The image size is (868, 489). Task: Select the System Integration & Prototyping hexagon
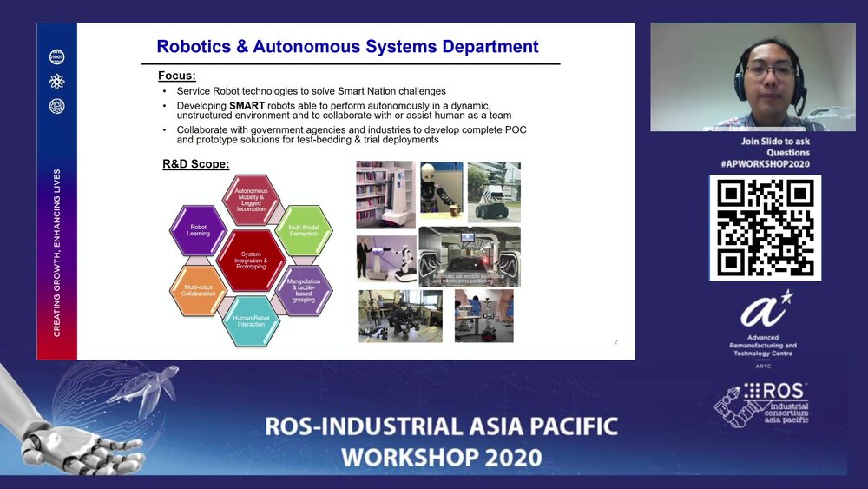pos(252,261)
